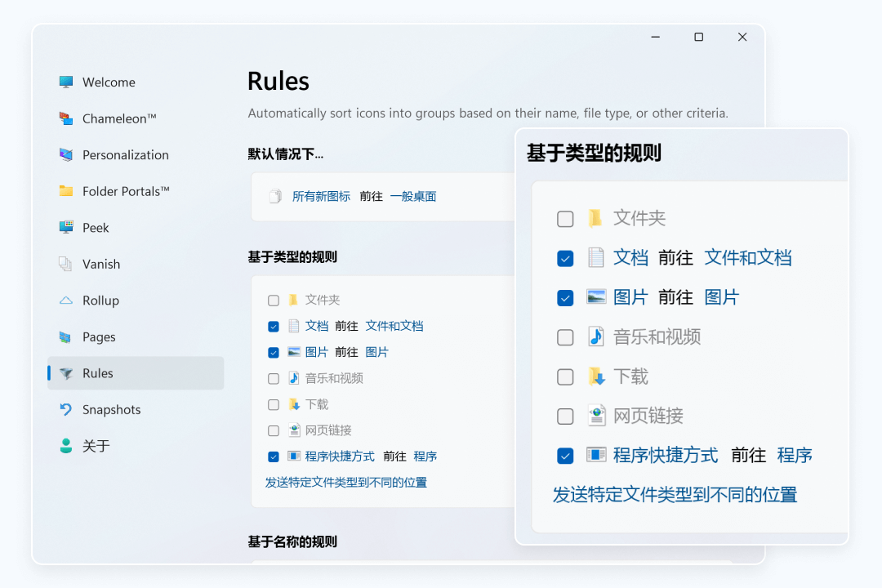Image resolution: width=882 pixels, height=588 pixels.
Task: Click the Folder Portals folder icon
Action: click(66, 191)
